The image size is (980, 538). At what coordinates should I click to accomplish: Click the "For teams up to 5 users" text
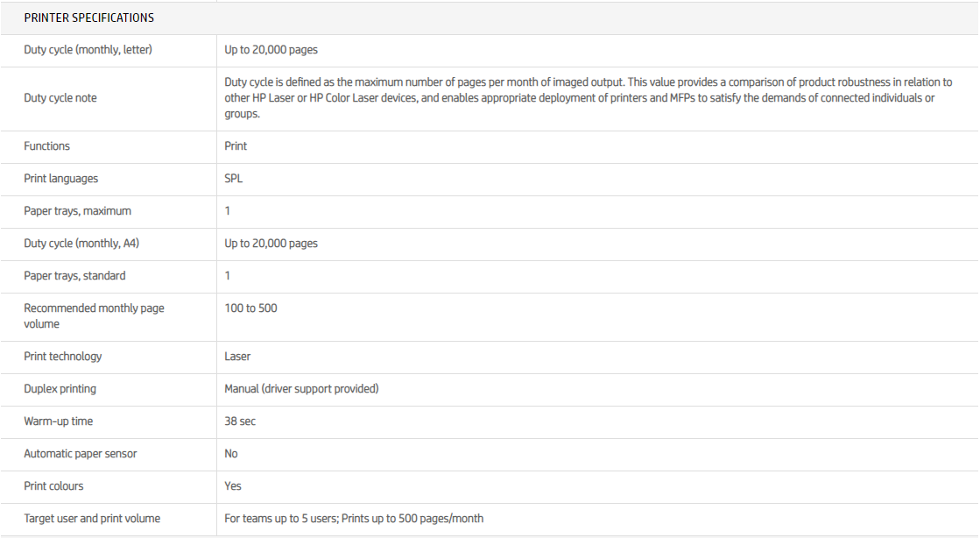[x=280, y=519]
